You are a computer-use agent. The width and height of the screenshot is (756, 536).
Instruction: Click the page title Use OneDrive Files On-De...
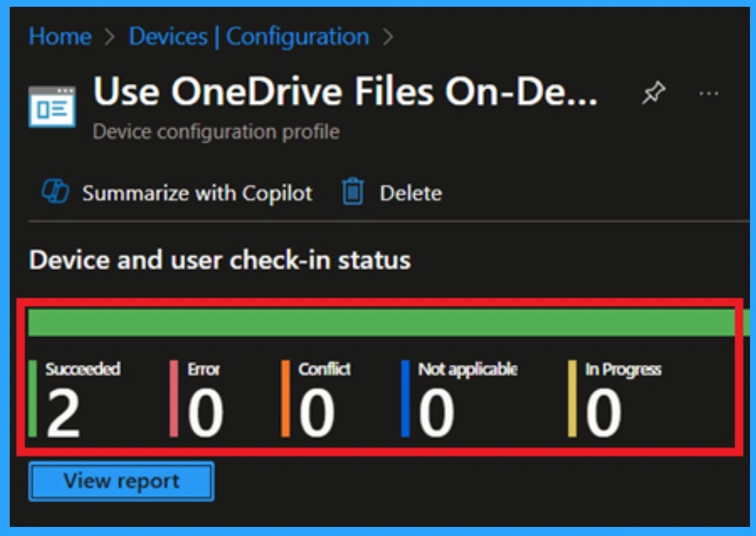click(345, 93)
